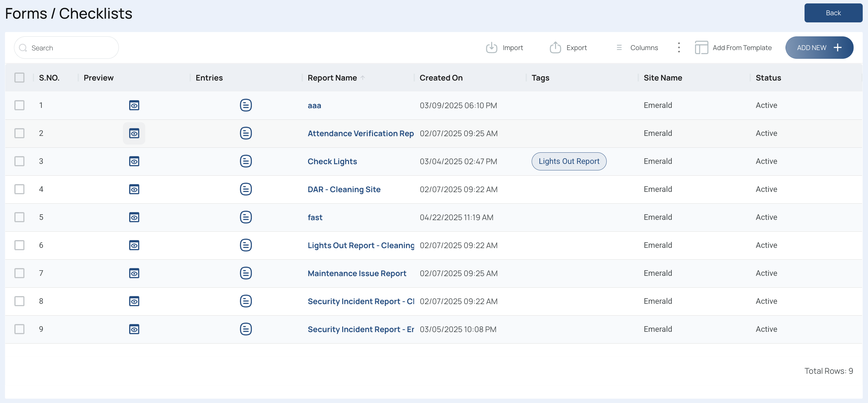Sort by Site Name column header
This screenshot has width=868, height=403.
click(x=662, y=78)
